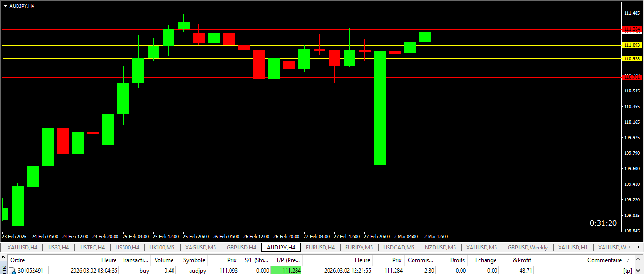Image resolution: width=644 pixels, height=274 pixels.
Task: Click the '2 Mar 12:00' time axis label
Action: pos(436,237)
